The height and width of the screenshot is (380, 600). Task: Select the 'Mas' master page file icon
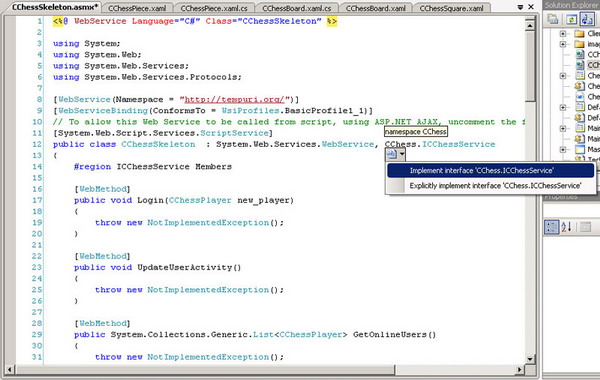point(580,149)
